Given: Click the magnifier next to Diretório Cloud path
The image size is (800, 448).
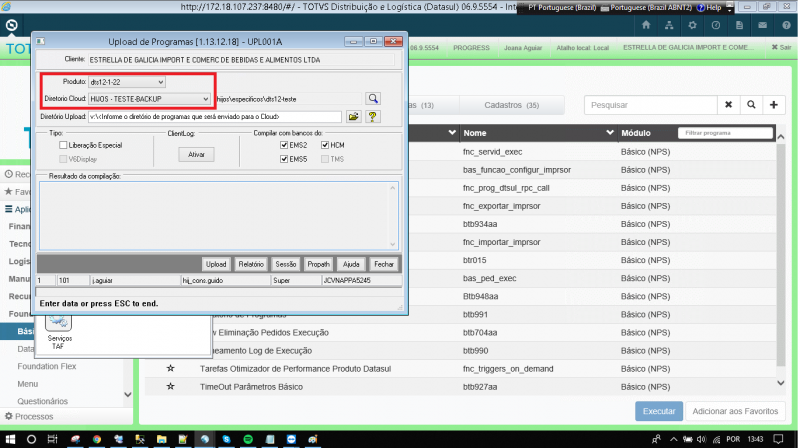Looking at the screenshot, I should point(373,98).
